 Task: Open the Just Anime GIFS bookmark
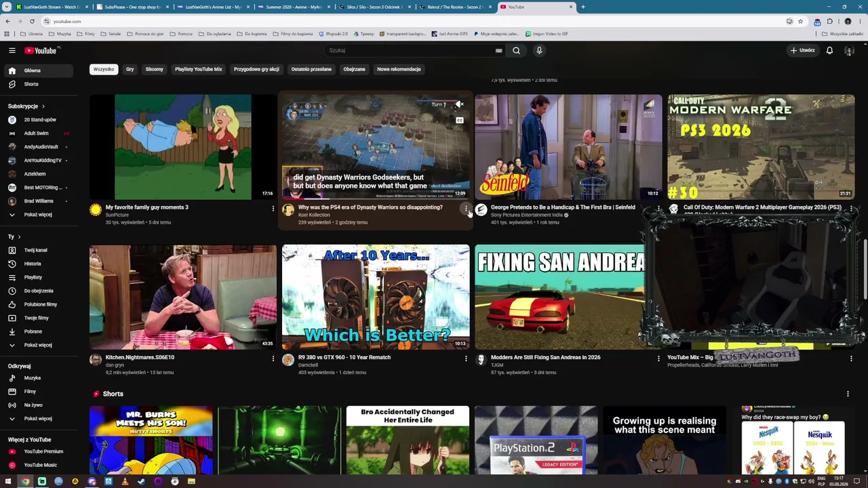[x=449, y=34]
